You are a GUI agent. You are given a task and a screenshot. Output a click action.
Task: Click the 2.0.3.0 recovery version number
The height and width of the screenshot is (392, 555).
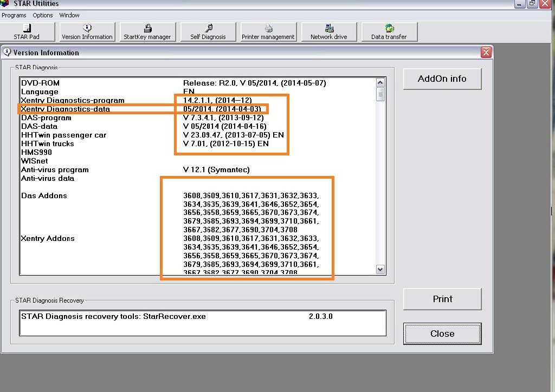pos(321,316)
